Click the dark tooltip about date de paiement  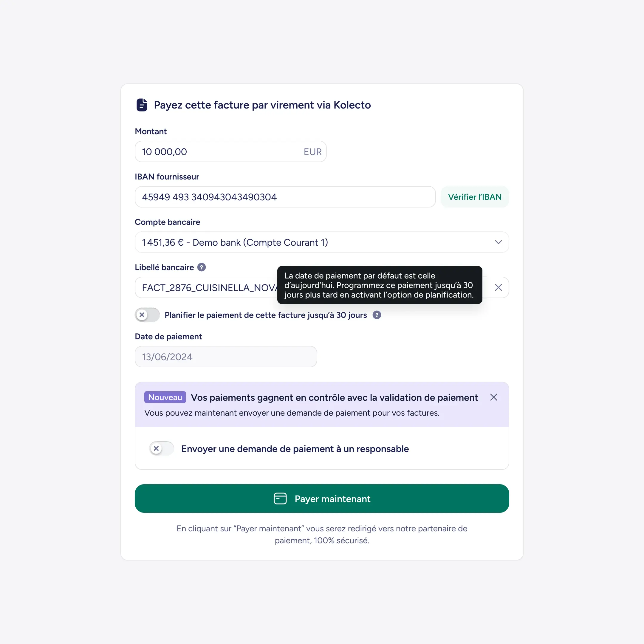(380, 285)
